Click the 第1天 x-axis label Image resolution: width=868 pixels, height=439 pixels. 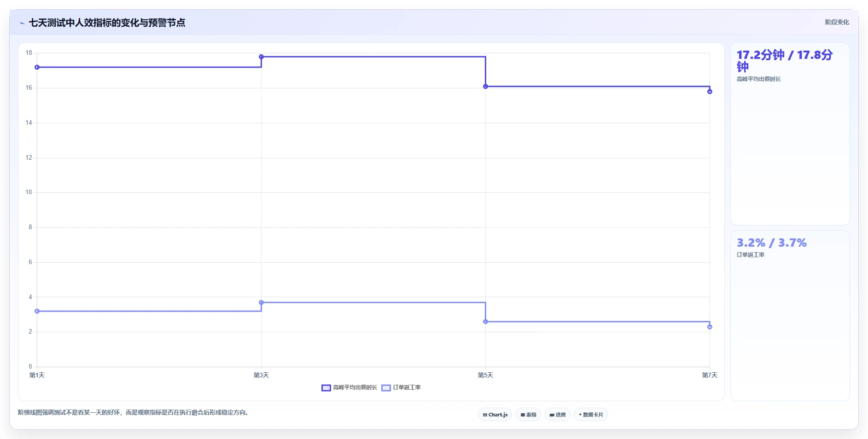pos(37,375)
